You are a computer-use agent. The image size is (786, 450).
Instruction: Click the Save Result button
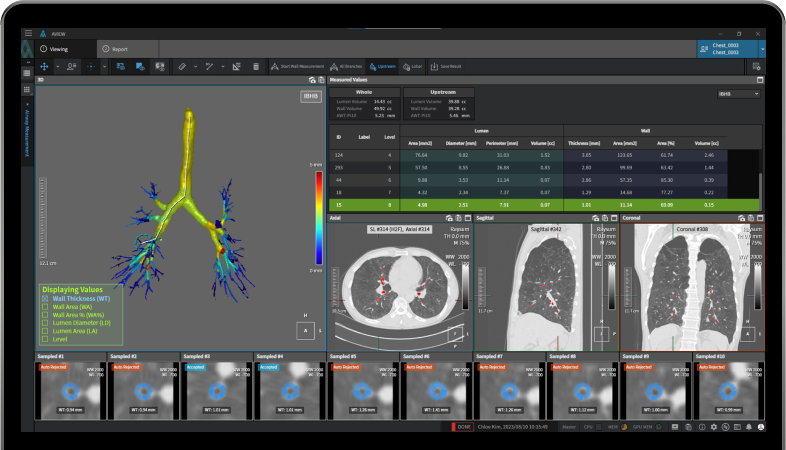click(x=446, y=66)
